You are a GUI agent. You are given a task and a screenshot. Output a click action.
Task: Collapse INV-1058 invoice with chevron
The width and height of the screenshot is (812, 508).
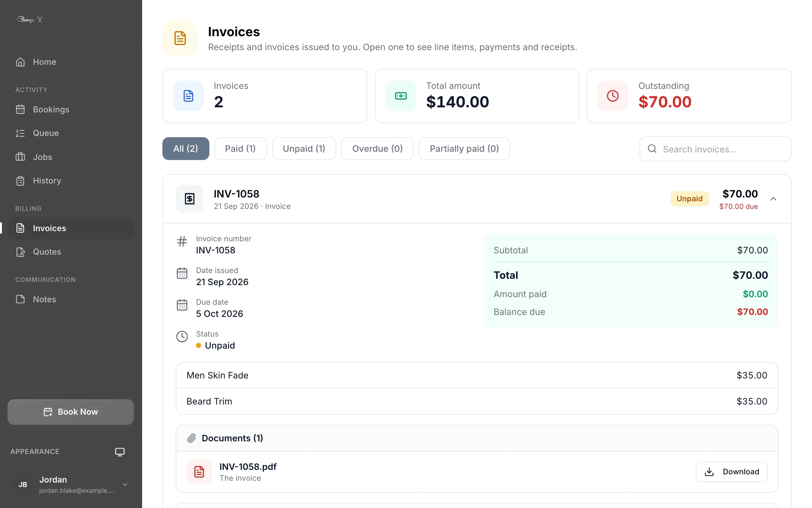(x=773, y=199)
